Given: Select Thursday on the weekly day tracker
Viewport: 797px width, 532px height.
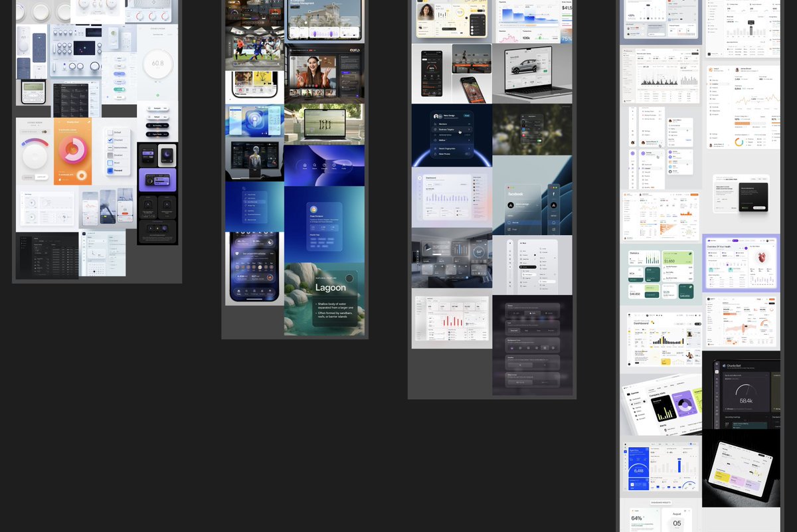Looking at the screenshot, I should [260, 267].
